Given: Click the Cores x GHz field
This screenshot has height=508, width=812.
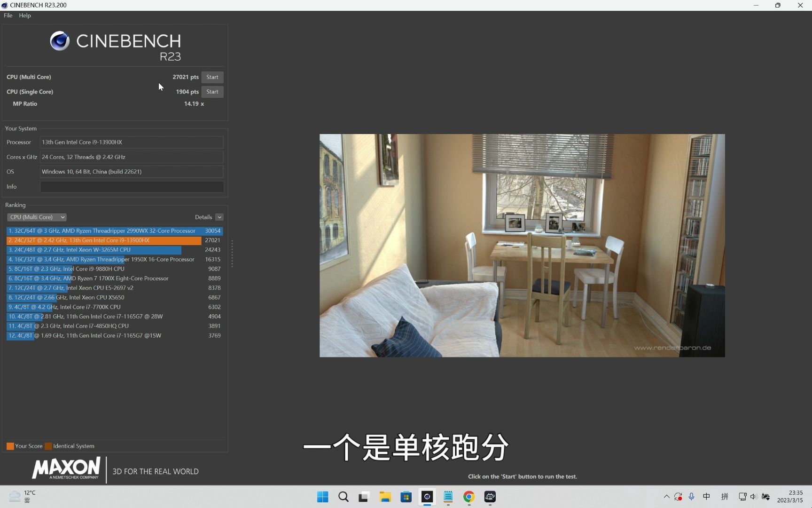Looking at the screenshot, I should (x=132, y=157).
